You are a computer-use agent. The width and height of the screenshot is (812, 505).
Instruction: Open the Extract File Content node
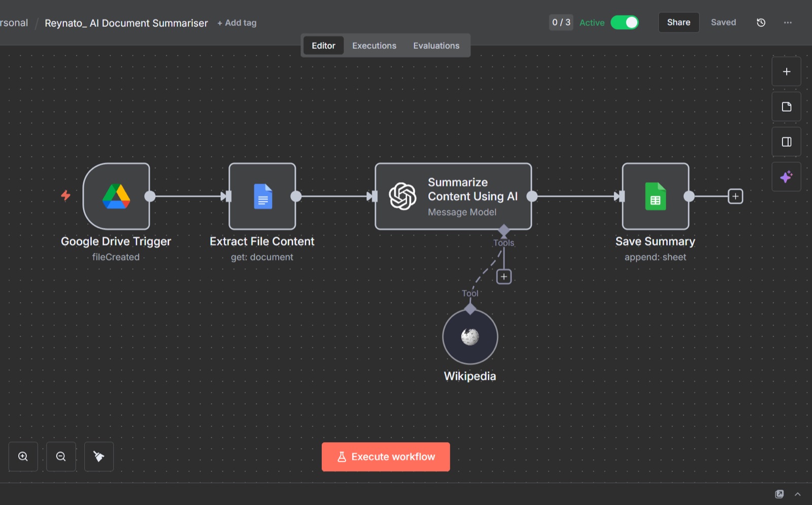(x=262, y=196)
